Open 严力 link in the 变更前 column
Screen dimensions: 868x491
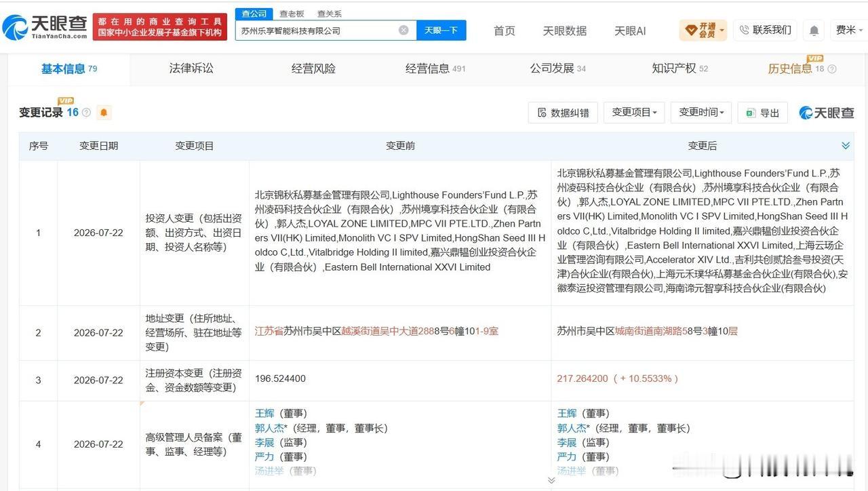click(x=264, y=456)
